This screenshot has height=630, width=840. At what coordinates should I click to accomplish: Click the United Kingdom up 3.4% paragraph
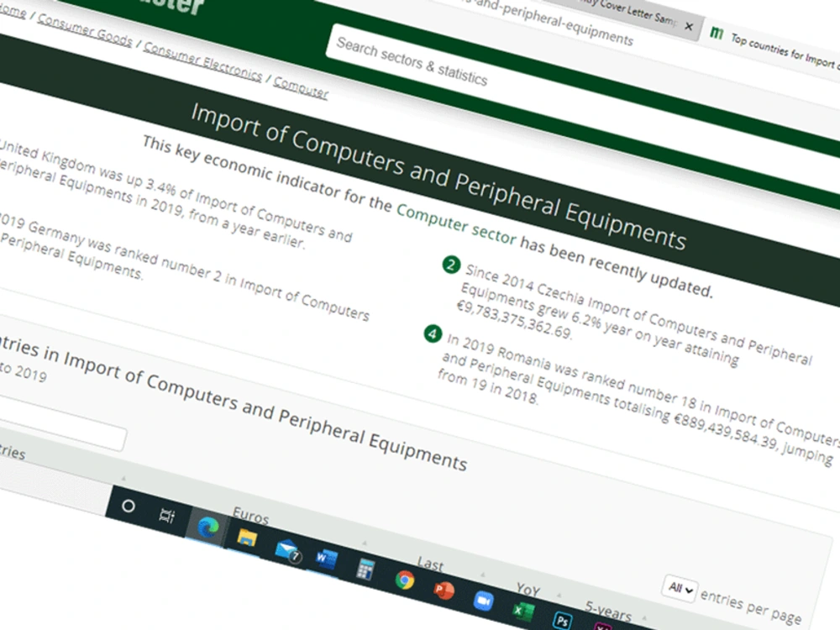click(x=174, y=195)
